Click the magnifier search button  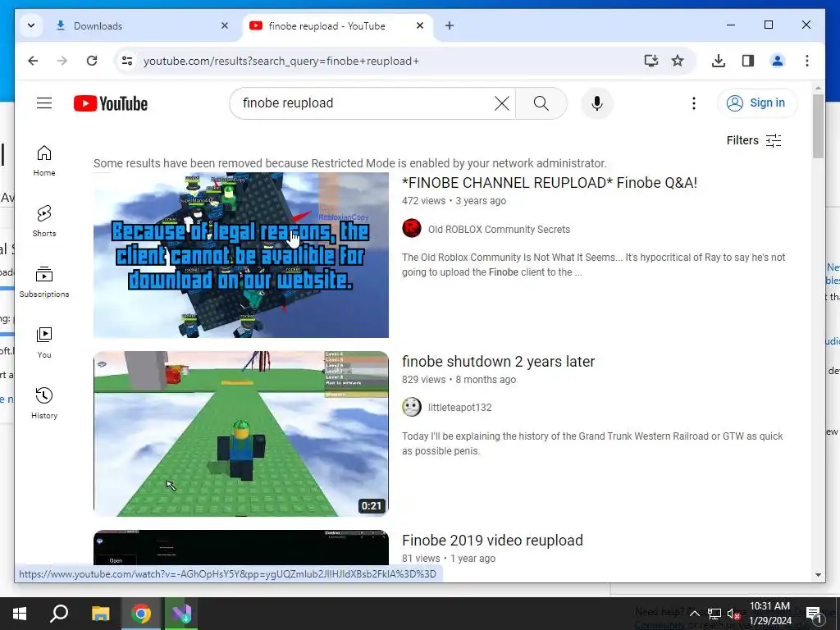pos(541,103)
